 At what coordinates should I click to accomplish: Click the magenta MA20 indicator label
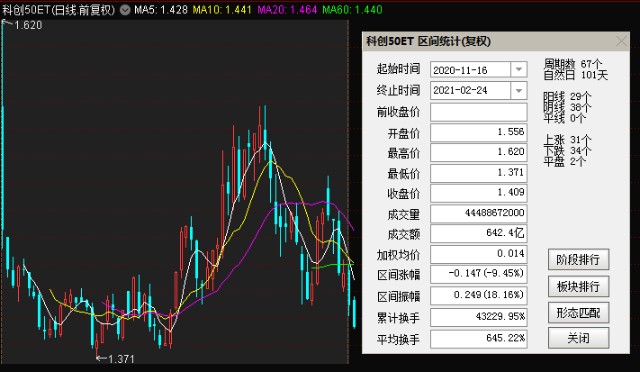[x=287, y=10]
